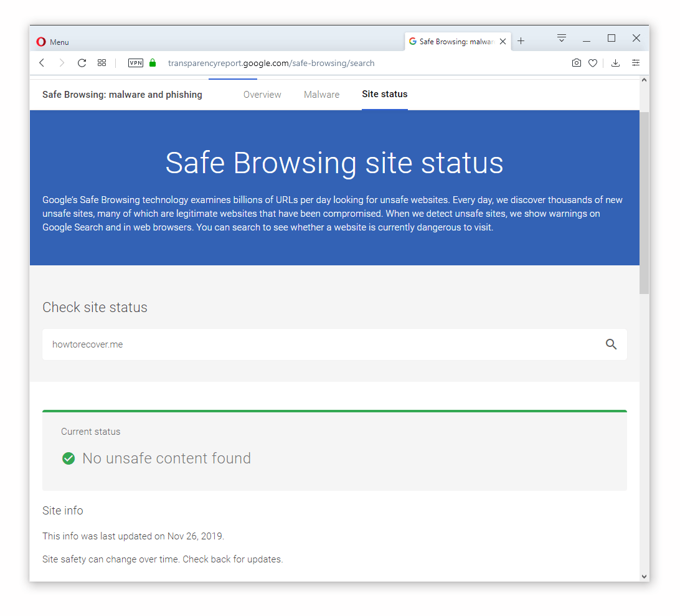Click Safe Browsing: malware and phishing title

[122, 95]
